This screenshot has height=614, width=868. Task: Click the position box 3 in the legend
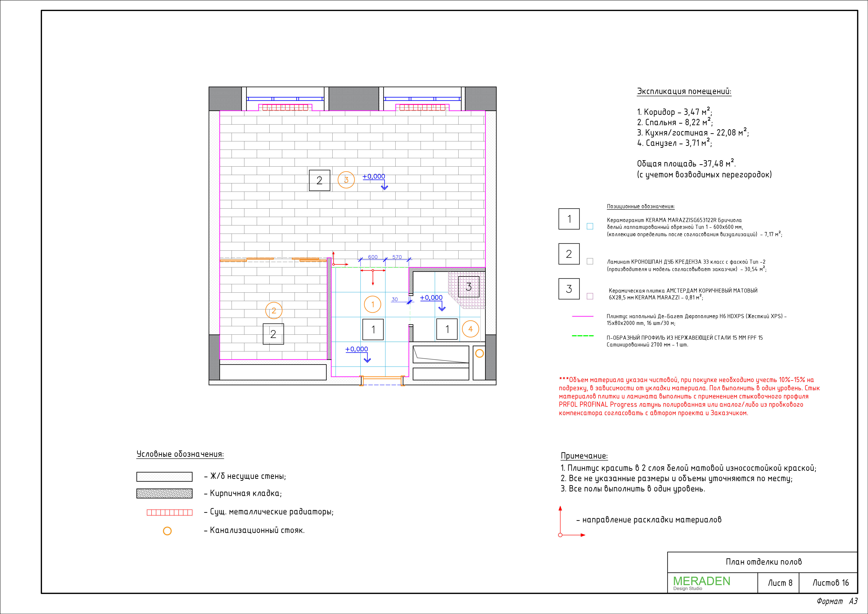click(x=569, y=289)
